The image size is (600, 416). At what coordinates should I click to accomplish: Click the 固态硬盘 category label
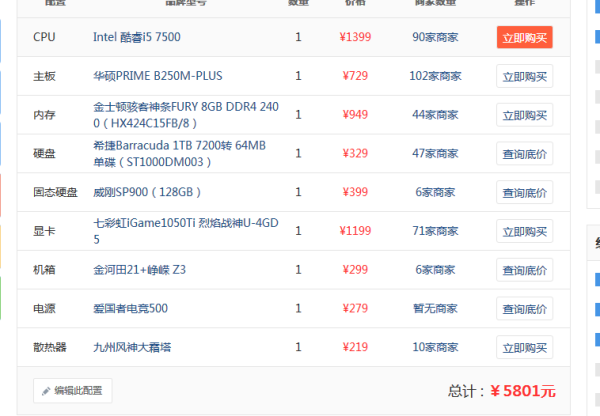55,192
